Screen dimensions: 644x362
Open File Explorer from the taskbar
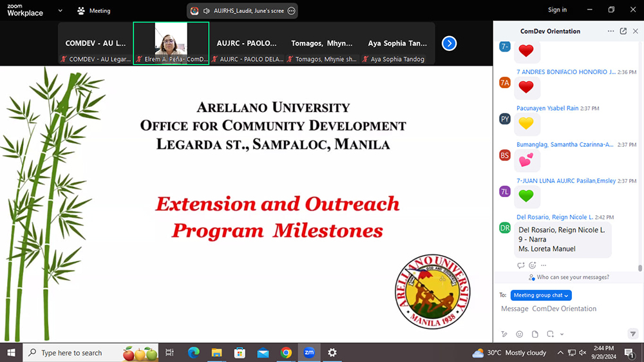coord(216,352)
